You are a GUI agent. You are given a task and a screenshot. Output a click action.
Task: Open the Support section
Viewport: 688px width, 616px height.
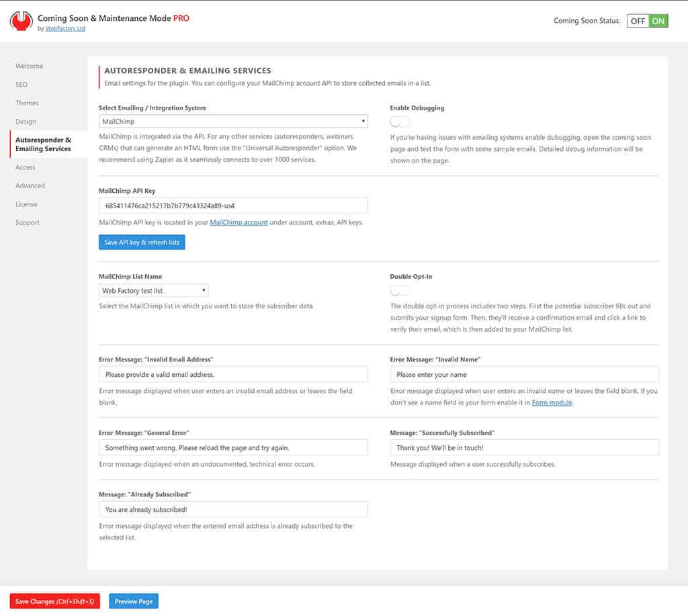pyautogui.click(x=28, y=222)
